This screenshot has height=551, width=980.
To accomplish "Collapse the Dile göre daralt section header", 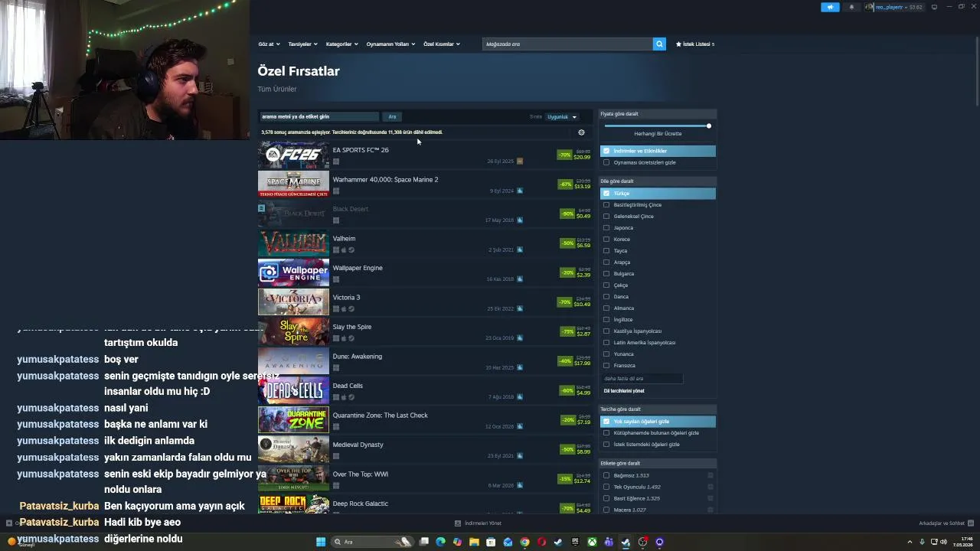I will pos(658,181).
